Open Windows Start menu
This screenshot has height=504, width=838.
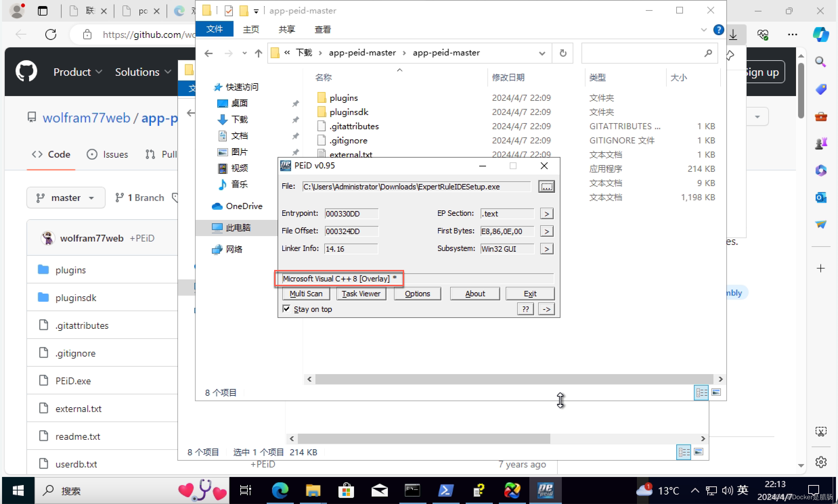click(x=18, y=490)
